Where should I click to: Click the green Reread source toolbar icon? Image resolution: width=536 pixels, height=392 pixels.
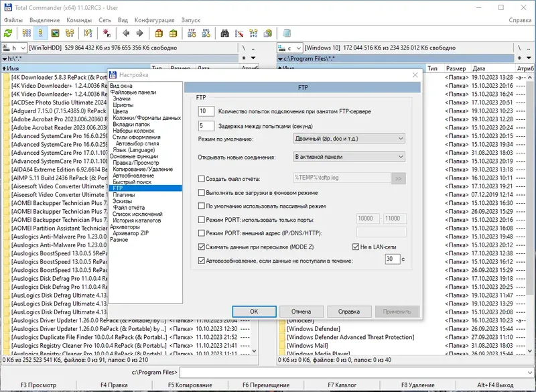pos(8,33)
